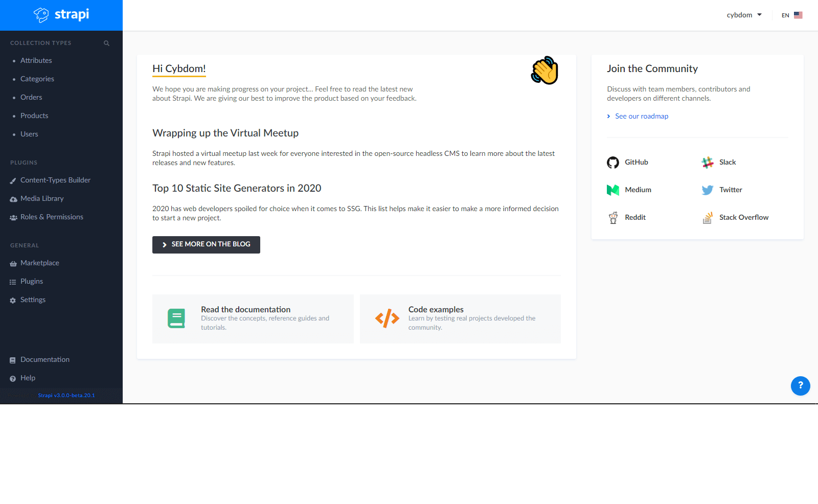Click the GitHub octocat icon

[613, 163]
